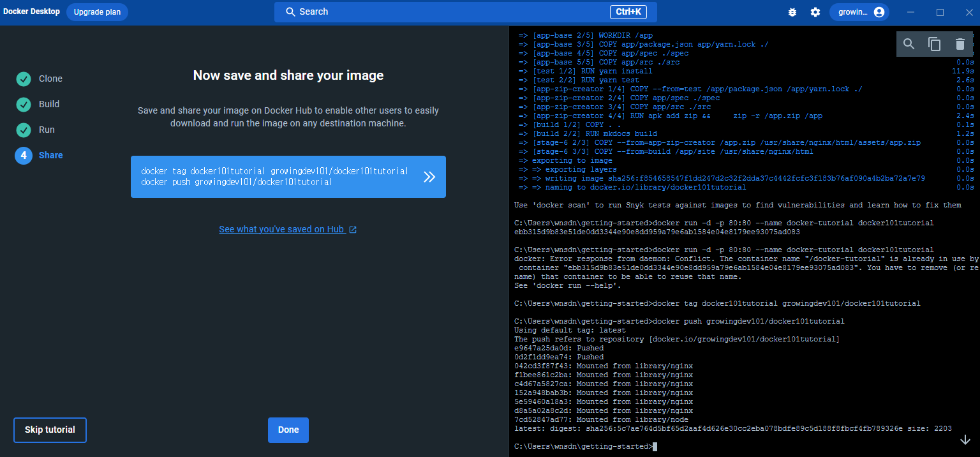The height and width of the screenshot is (457, 980).
Task: Click the Skip tutorial button
Action: [x=50, y=430]
